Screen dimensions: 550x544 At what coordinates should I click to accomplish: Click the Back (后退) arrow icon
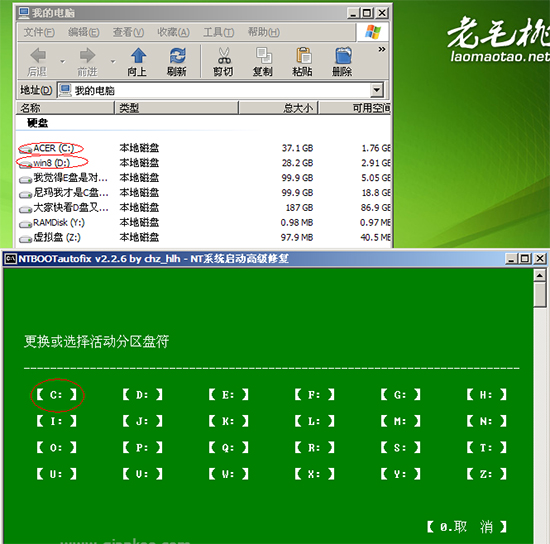[x=38, y=55]
